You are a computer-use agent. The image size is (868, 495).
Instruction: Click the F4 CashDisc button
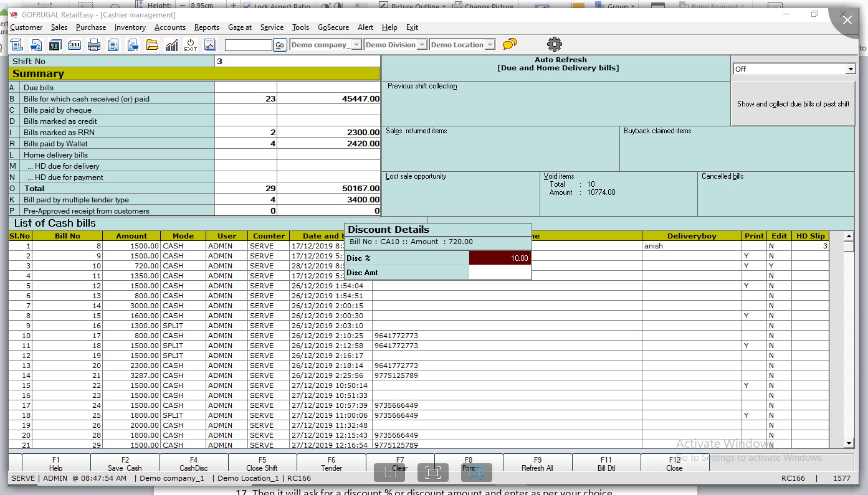193,464
